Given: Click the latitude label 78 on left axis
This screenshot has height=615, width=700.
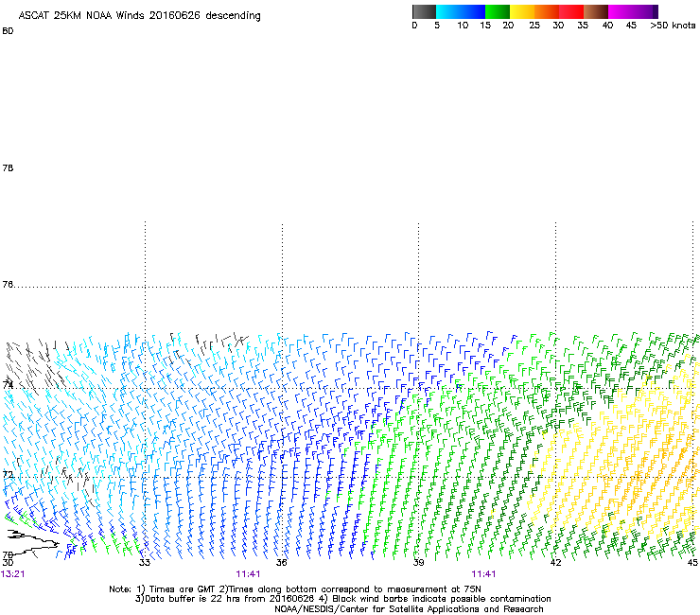Looking at the screenshot, I should (x=8, y=168).
